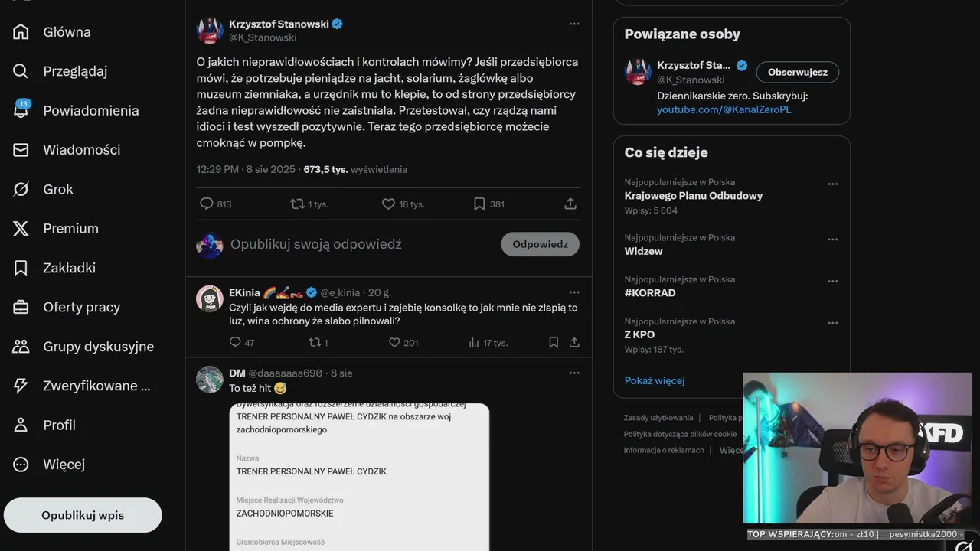
Task: Bookmark EKinia's reply
Action: point(554,343)
